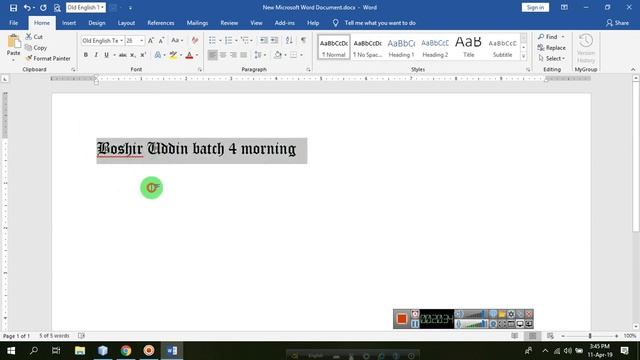Open Chrome from the taskbar

(126, 351)
